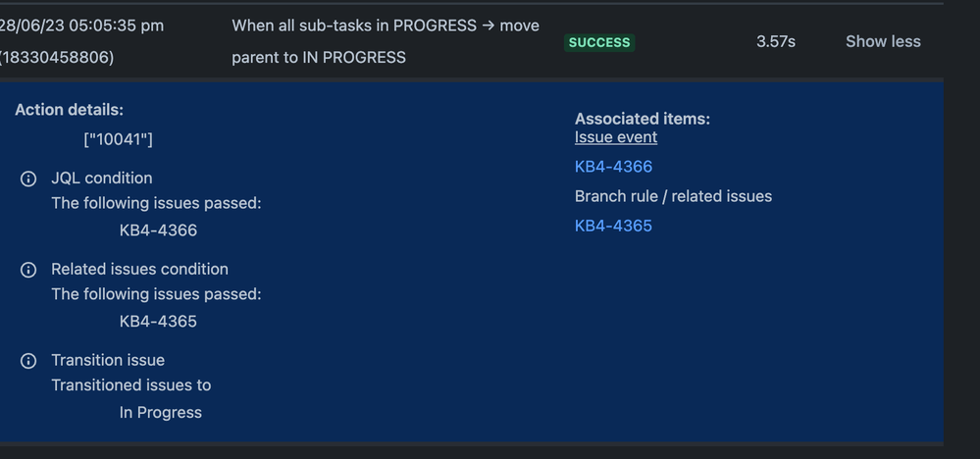
Task: Click the info icon beside JQL condition
Action: pos(28,178)
